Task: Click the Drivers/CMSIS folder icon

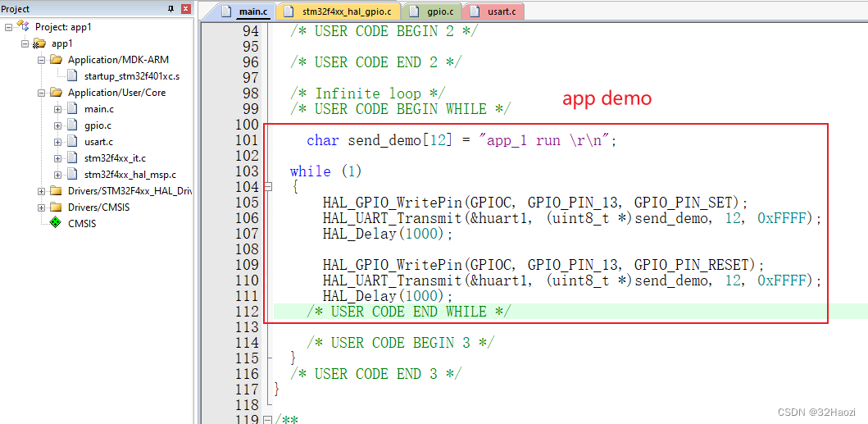Action: tap(56, 207)
